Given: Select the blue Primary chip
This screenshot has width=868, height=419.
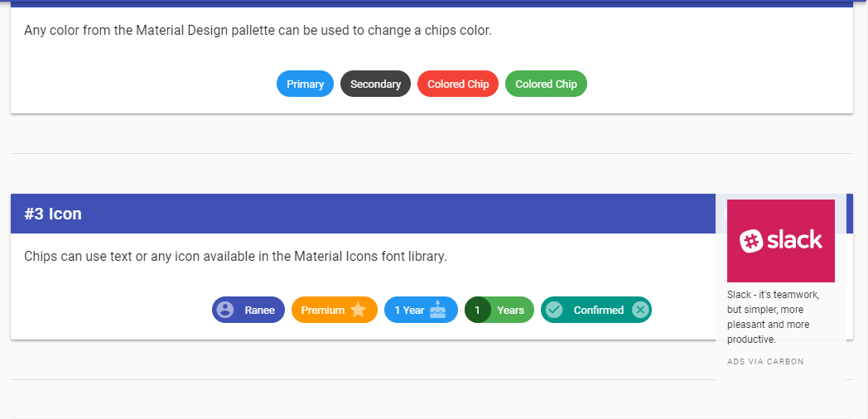Looking at the screenshot, I should pos(305,84).
